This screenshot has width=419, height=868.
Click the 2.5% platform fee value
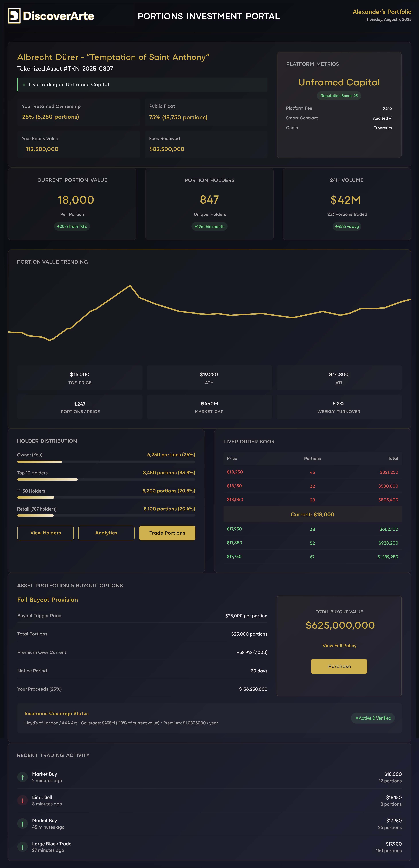[x=387, y=108]
